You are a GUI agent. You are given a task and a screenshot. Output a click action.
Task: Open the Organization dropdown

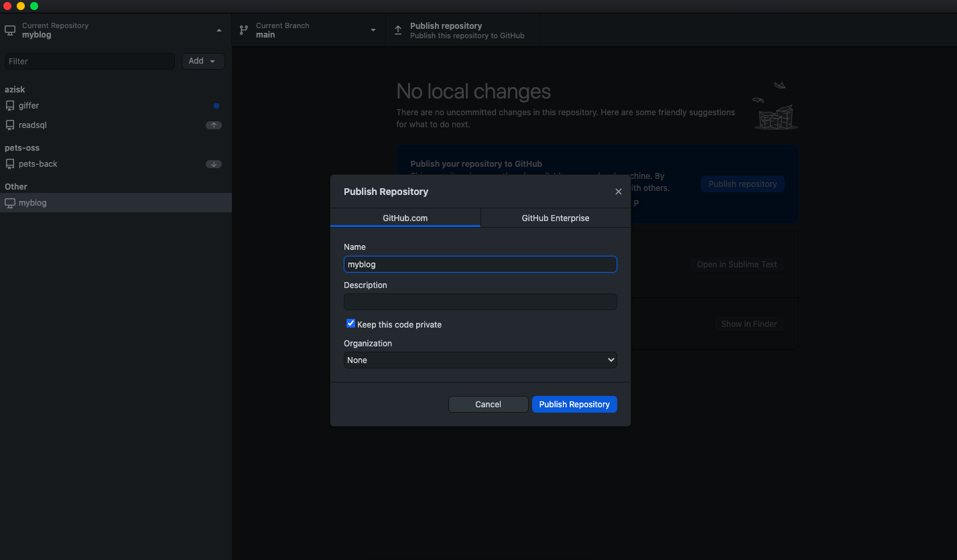pyautogui.click(x=481, y=360)
